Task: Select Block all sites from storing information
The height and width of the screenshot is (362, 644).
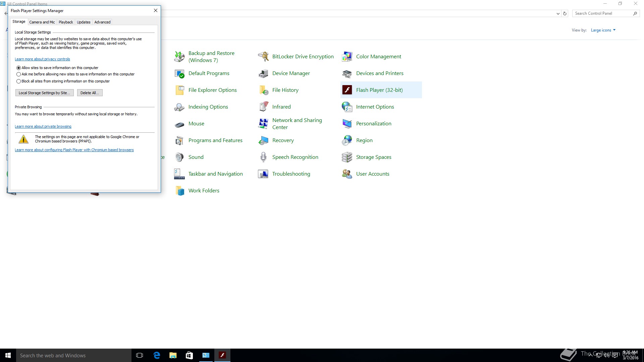Action: pyautogui.click(x=18, y=81)
